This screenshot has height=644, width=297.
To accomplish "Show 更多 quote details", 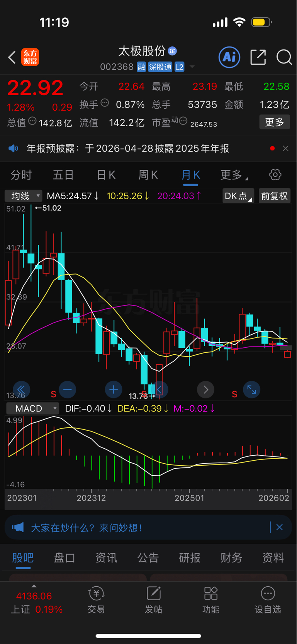I will coord(274,122).
